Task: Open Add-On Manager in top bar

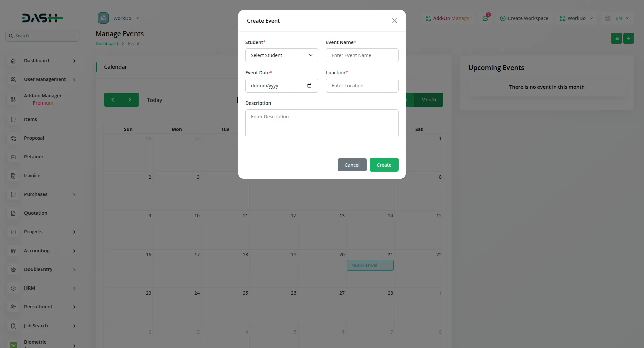Action: click(448, 18)
